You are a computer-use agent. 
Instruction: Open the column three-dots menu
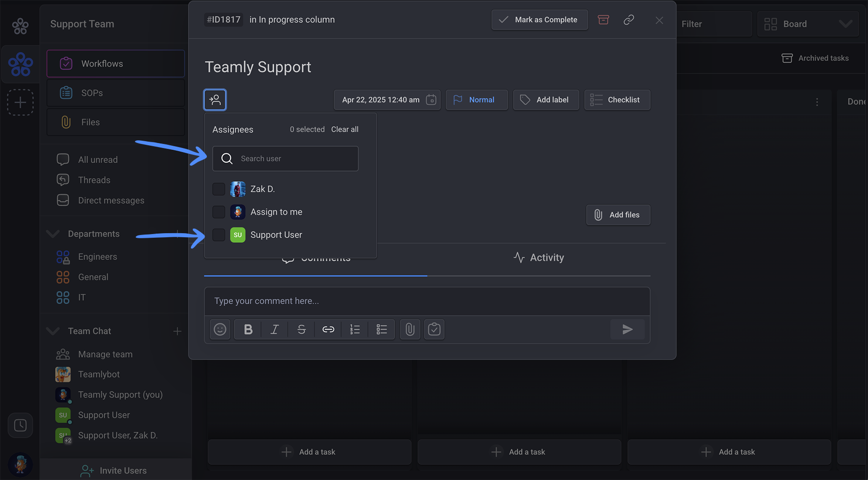[817, 102]
